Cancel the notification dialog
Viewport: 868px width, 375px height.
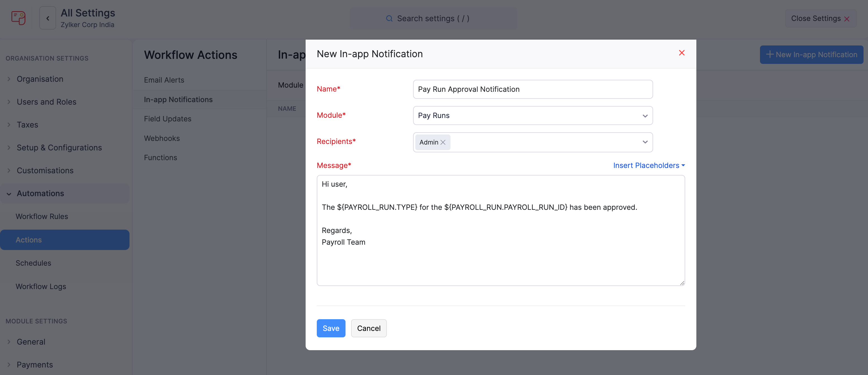(369, 328)
